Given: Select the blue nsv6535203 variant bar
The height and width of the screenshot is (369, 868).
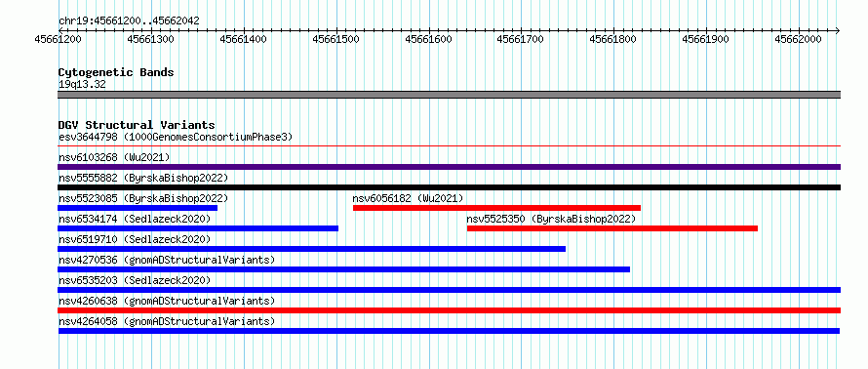Looking at the screenshot, I should (x=450, y=290).
